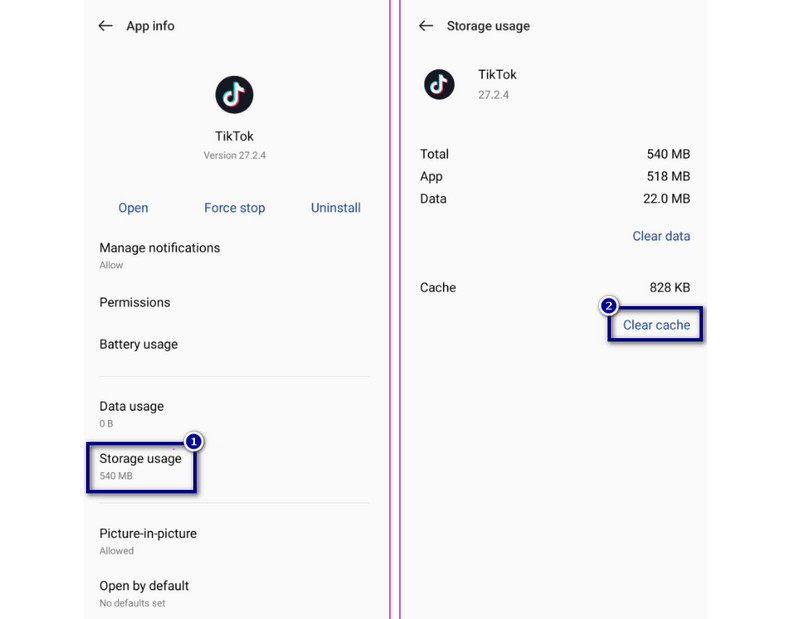Click the step 1 numbered badge

(x=195, y=441)
